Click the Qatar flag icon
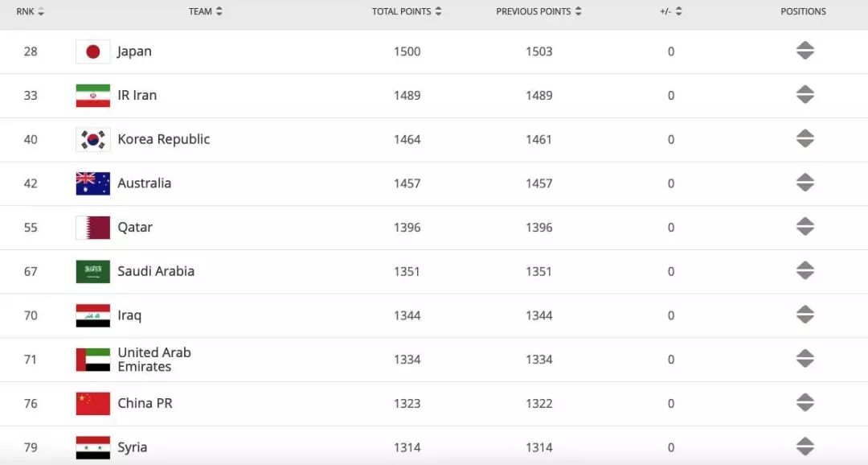Screen dimensions: 868x465 [93, 227]
